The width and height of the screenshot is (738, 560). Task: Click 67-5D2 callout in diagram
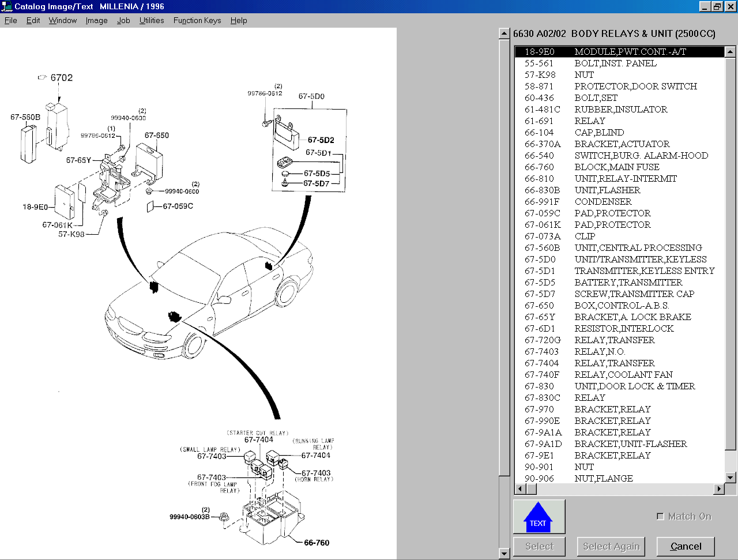pos(321,140)
